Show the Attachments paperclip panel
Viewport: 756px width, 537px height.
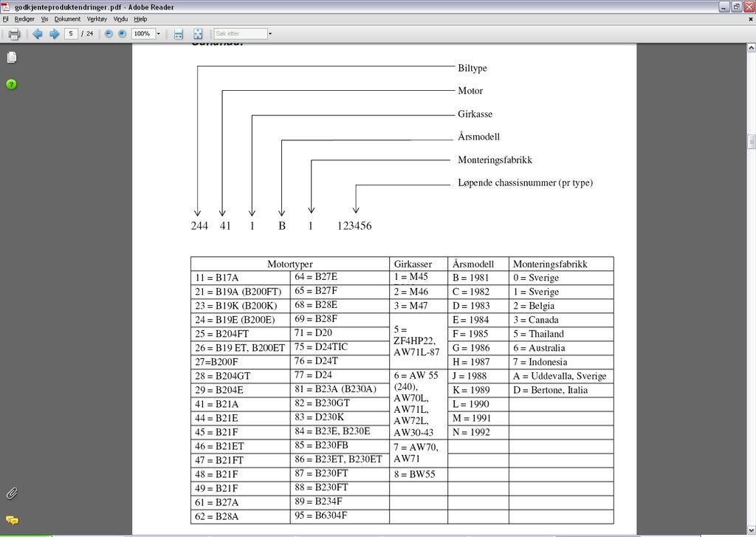[x=11, y=493]
